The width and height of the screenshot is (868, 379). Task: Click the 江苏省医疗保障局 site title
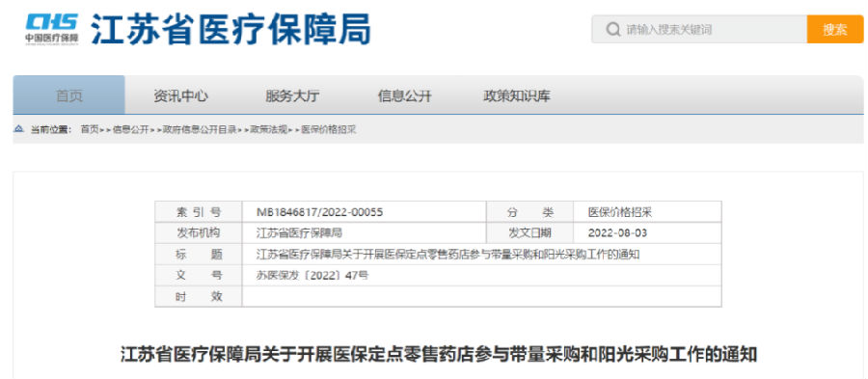[231, 29]
